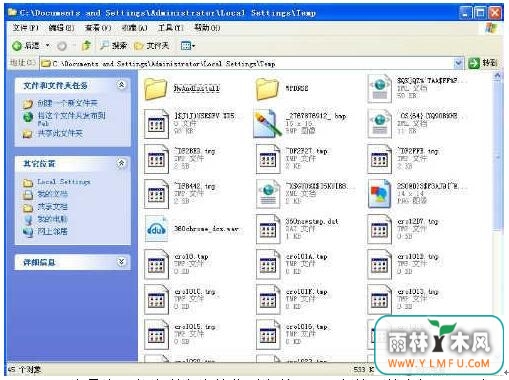This screenshot has height=380, width=509.
Task: Open the 搜索 search pane
Action: (114, 45)
